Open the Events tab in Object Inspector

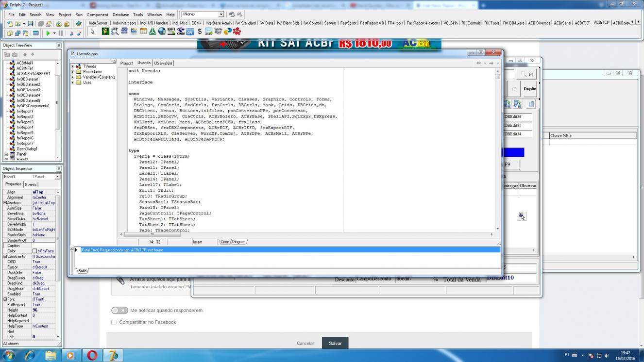(x=31, y=184)
